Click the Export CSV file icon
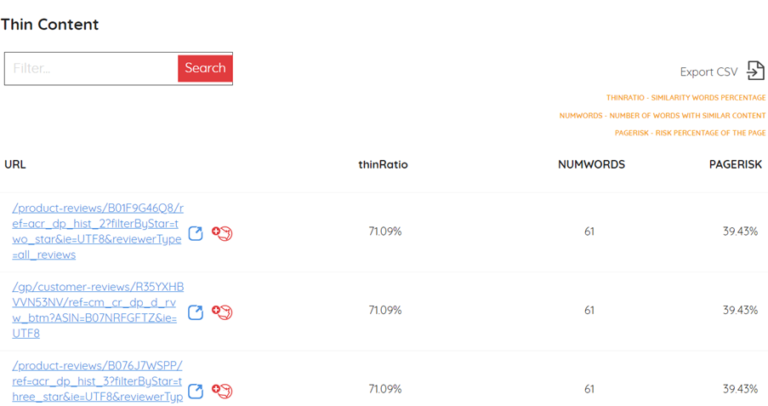768x406 pixels. tap(755, 71)
